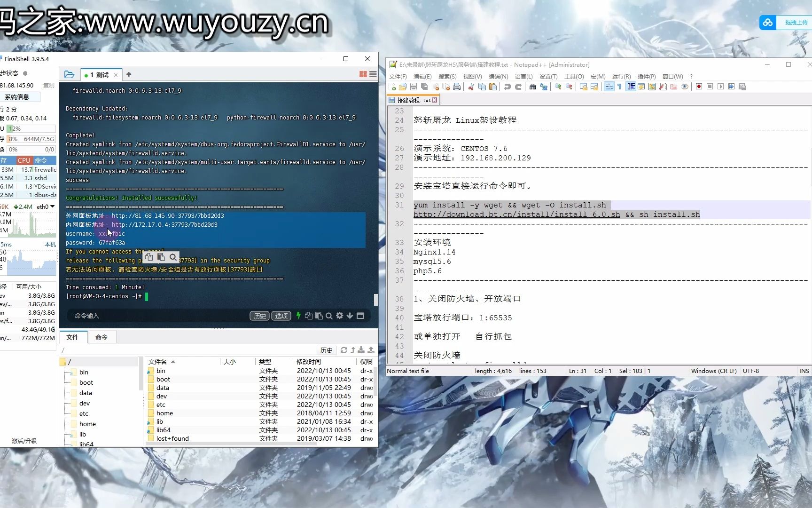The height and width of the screenshot is (508, 812).
Task: Open terminal settings gear in FinalShell command bar
Action: coord(339,316)
